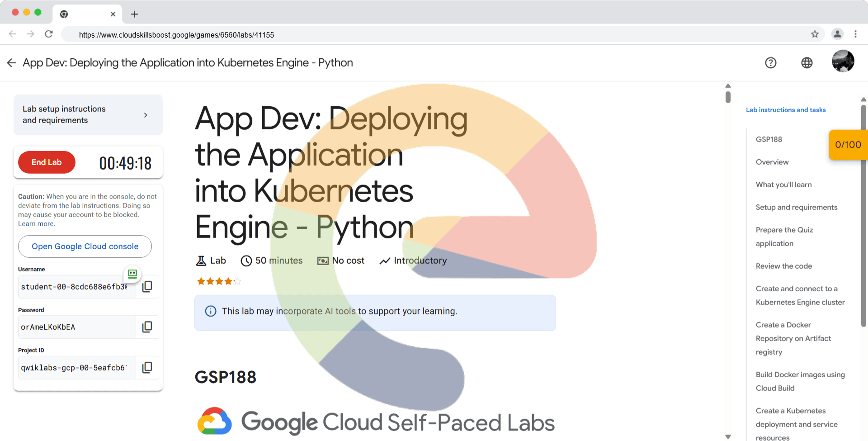The image size is (868, 441).
Task: Go to Create a Docker Repository section
Action: [x=793, y=338]
